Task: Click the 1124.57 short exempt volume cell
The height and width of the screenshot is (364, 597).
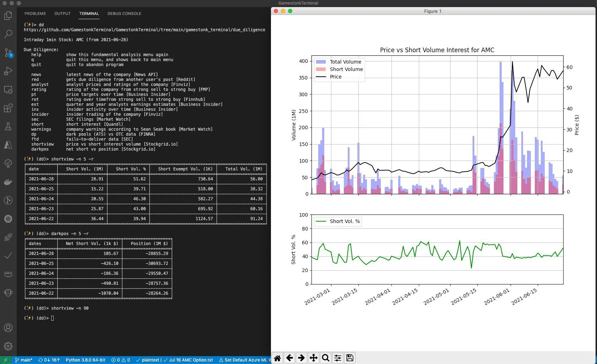Action: (x=204, y=219)
